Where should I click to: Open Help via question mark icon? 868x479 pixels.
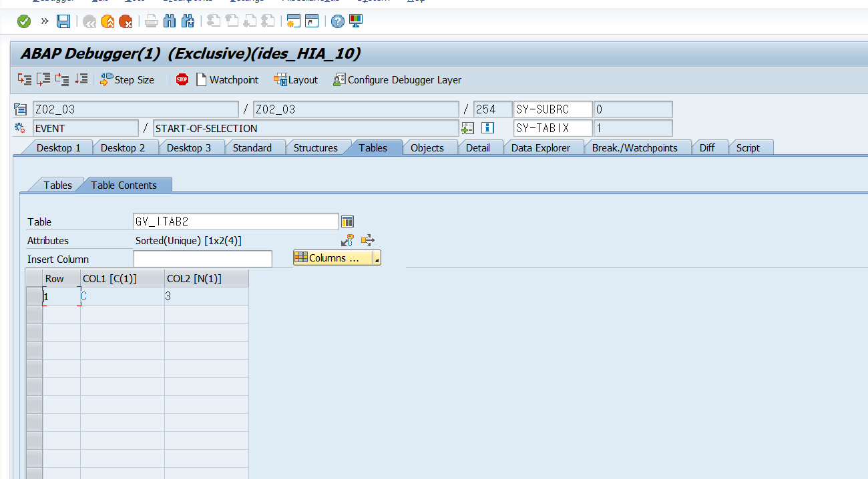[x=338, y=22]
